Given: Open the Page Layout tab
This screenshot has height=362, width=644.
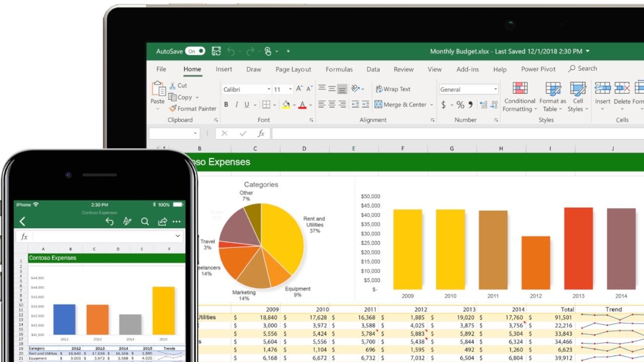Looking at the screenshot, I should (x=293, y=69).
